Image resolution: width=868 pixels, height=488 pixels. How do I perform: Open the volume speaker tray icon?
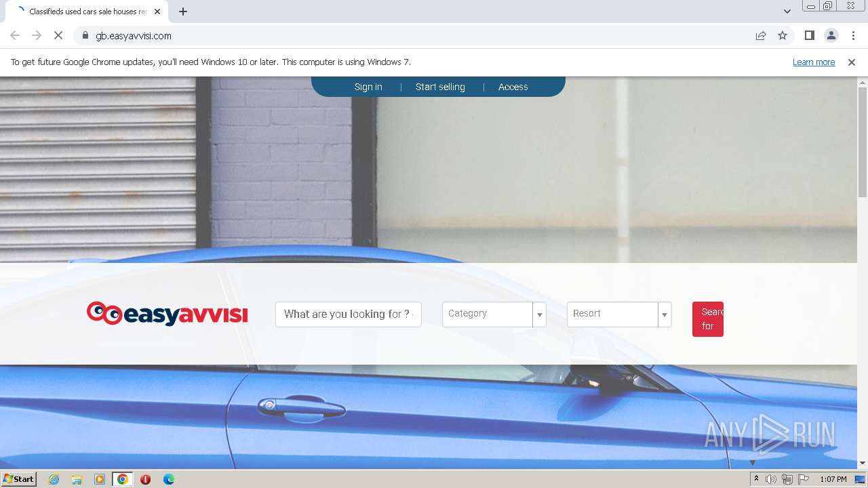[771, 479]
